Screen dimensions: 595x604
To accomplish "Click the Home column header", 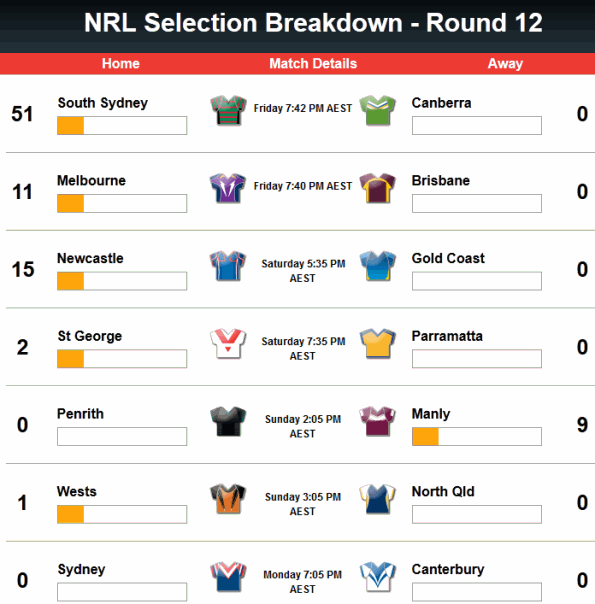I will tap(121, 64).
